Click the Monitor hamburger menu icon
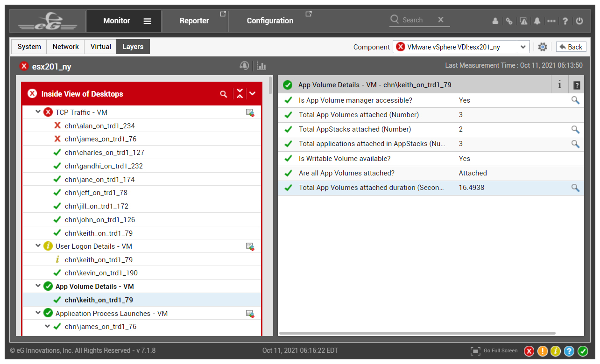This screenshot has height=364, width=600. point(148,21)
